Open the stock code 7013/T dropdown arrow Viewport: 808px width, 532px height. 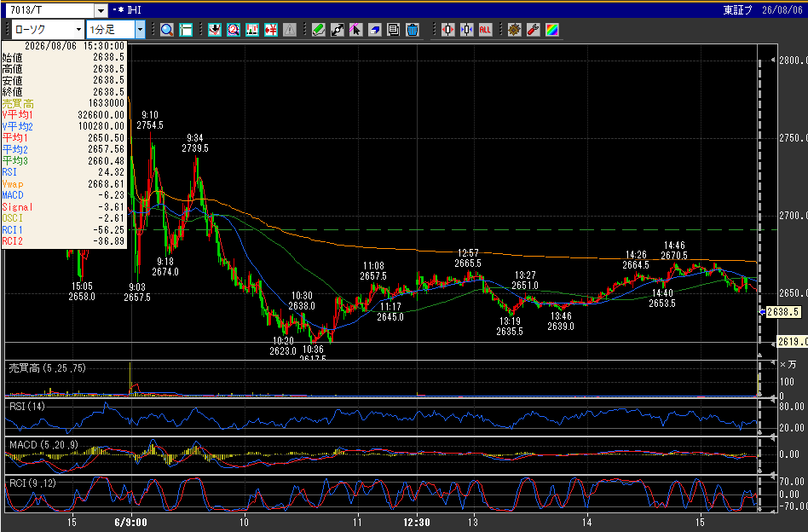[x=101, y=10]
